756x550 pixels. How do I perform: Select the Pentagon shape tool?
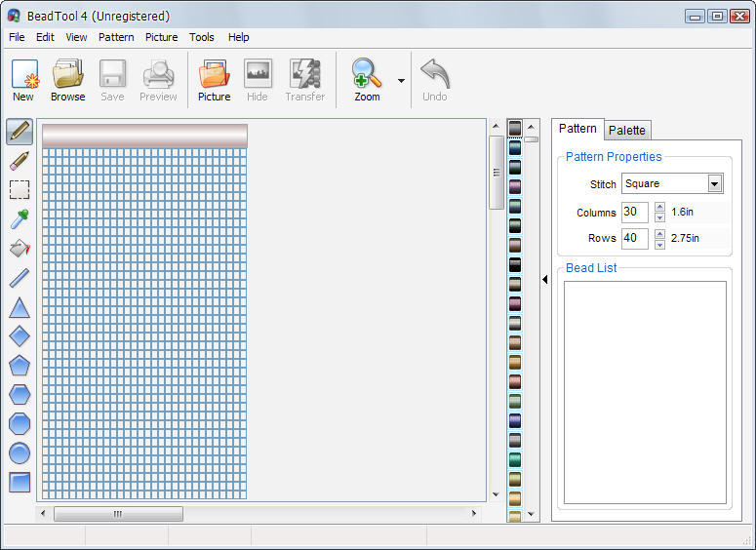(20, 366)
